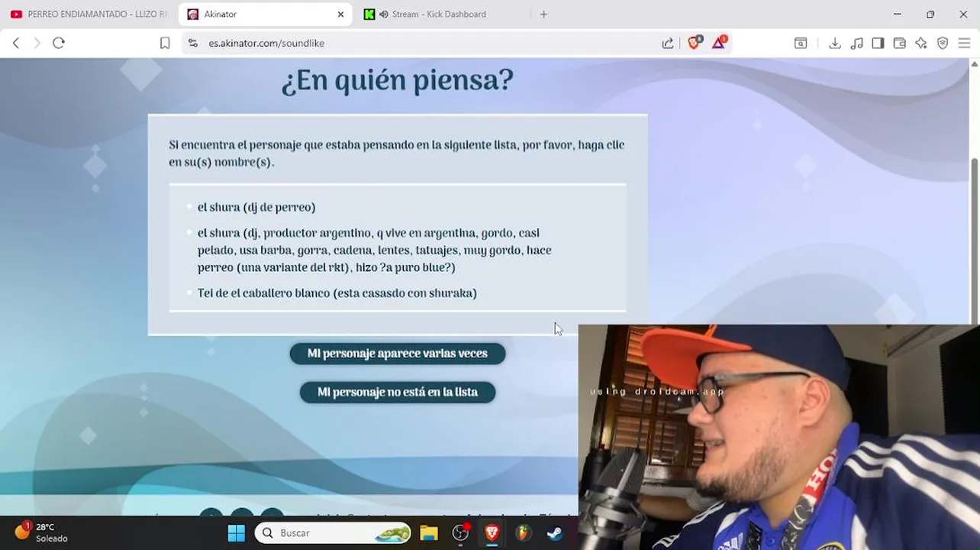Open the Windows Start menu

tap(237, 532)
